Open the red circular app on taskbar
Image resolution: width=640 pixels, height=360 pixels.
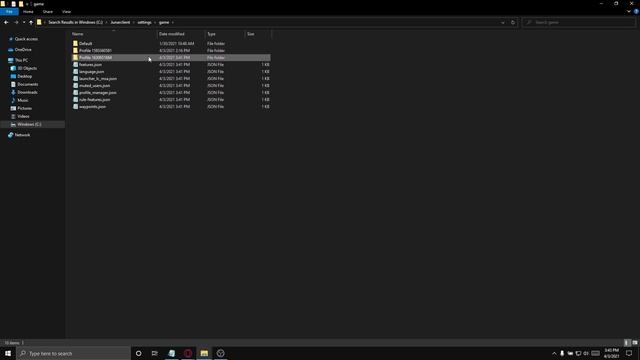point(188,353)
